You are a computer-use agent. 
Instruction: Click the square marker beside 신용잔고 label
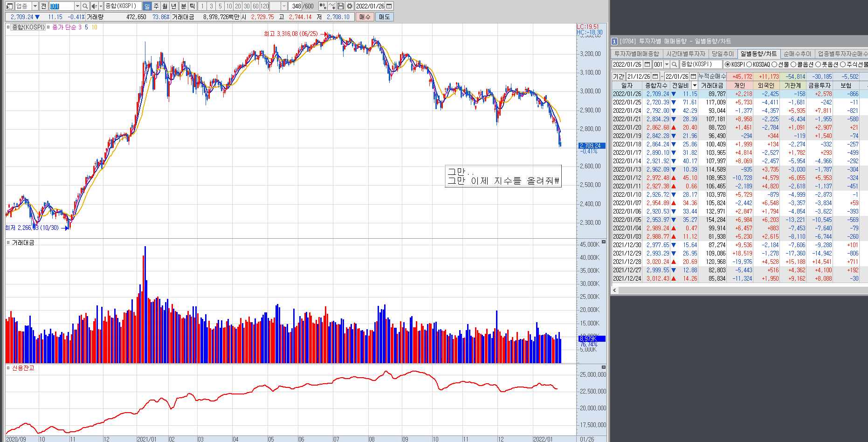point(8,368)
